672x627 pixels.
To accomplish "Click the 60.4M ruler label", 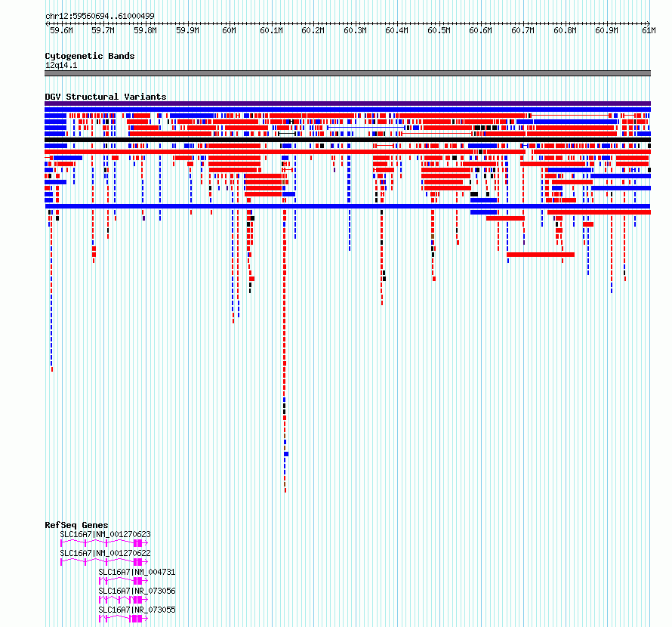I will (x=397, y=30).
